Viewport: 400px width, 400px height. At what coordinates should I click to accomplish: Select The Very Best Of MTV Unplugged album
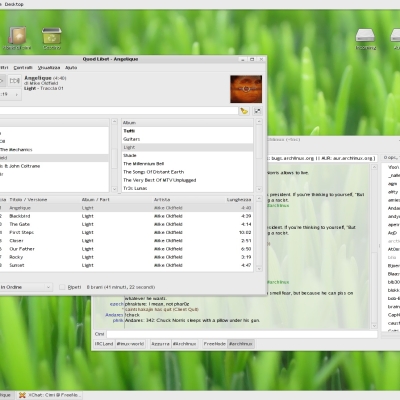pyautogui.click(x=187, y=180)
